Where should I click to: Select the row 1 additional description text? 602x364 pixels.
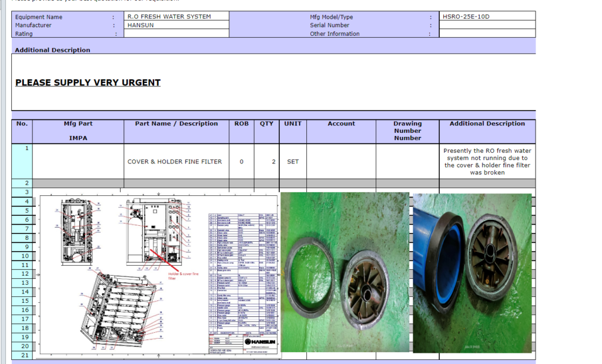point(487,162)
